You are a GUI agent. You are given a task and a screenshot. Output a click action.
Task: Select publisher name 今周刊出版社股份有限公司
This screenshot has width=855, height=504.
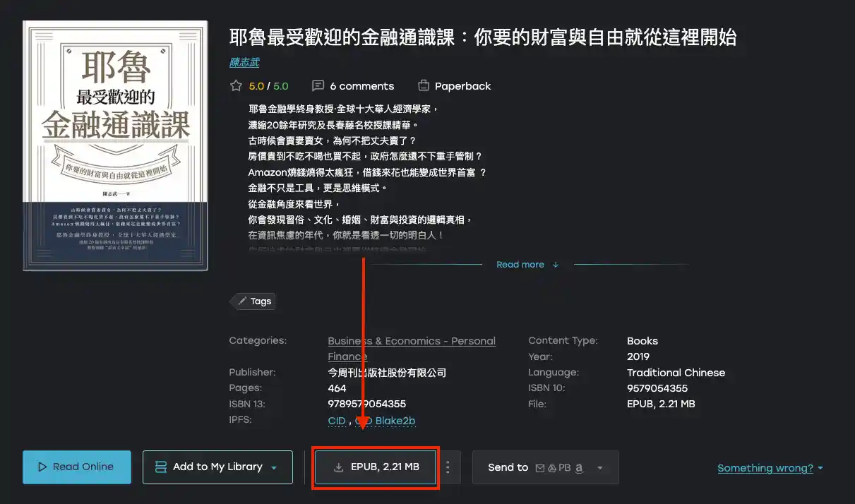387,373
